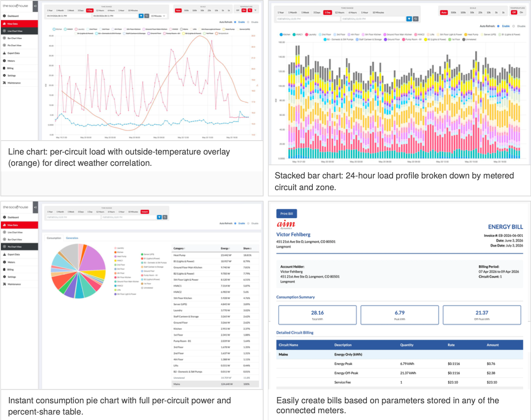The width and height of the screenshot is (531, 420).
Task: Open View Data menu in line chart panel
Action: click(19, 24)
